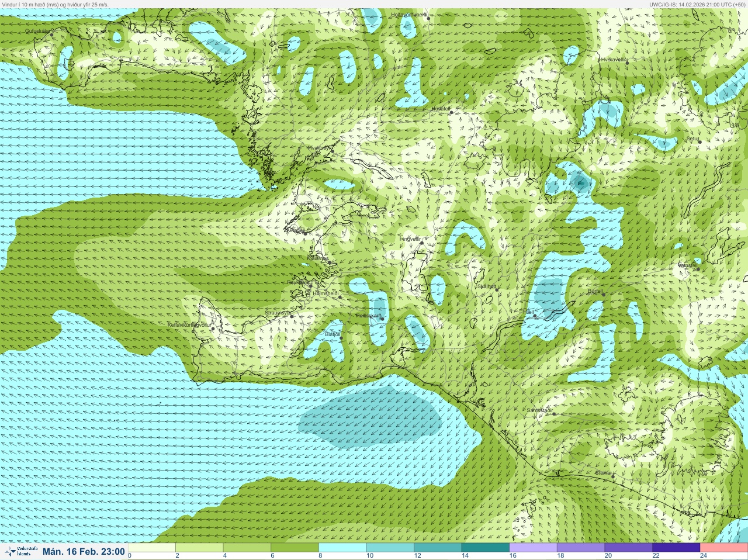Click the Hólmsheiði station marker

pyautogui.click(x=340, y=297)
